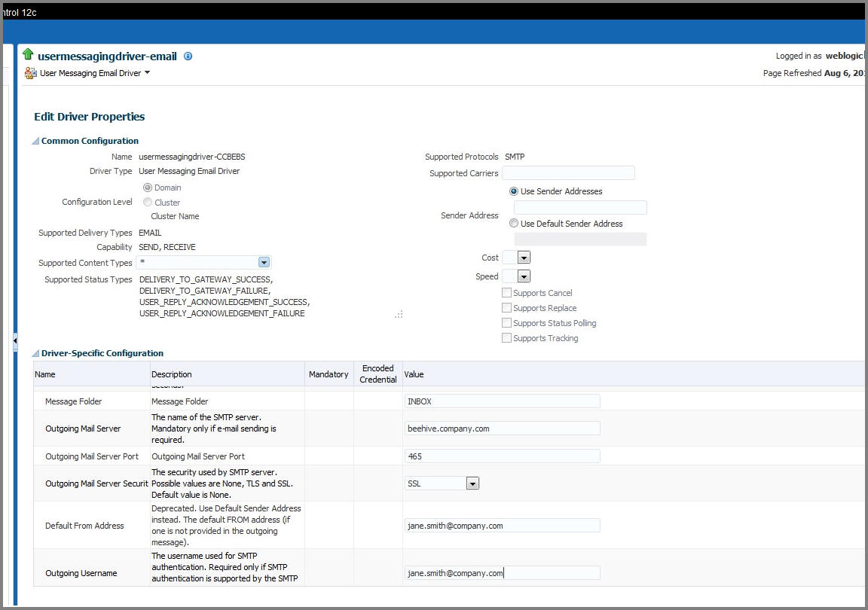
Task: Click the User Messaging Email Driver icon
Action: click(31, 72)
